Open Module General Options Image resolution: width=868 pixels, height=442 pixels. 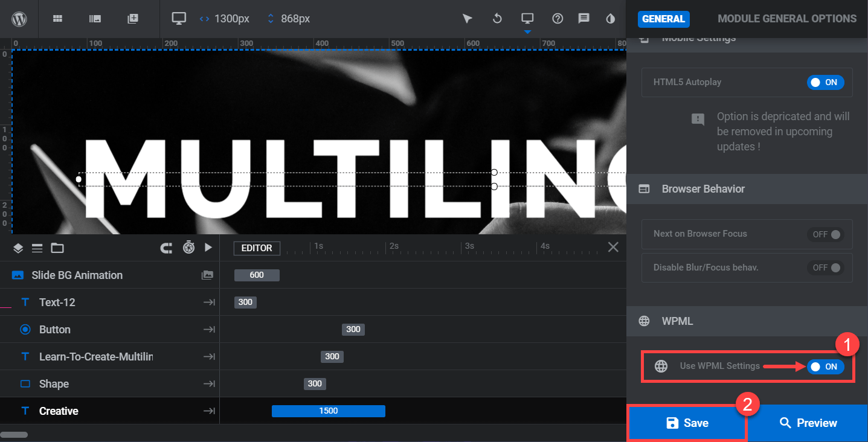pyautogui.click(x=786, y=19)
